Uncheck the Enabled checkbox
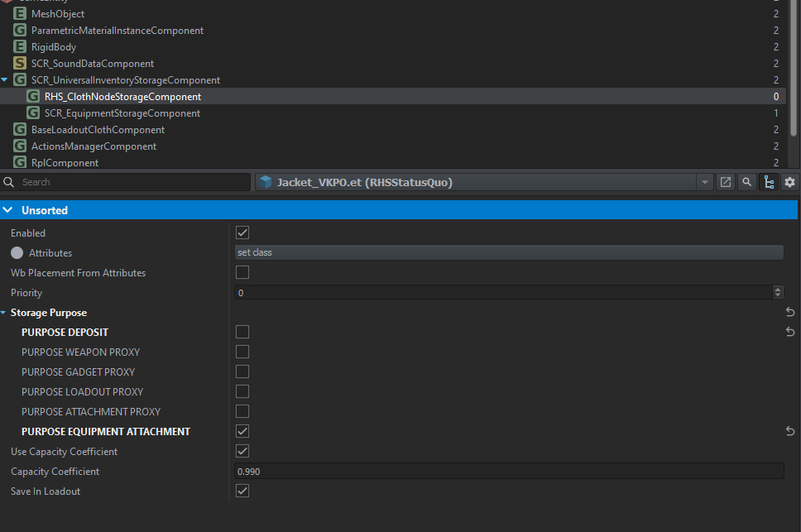The height and width of the screenshot is (532, 801). coord(242,233)
